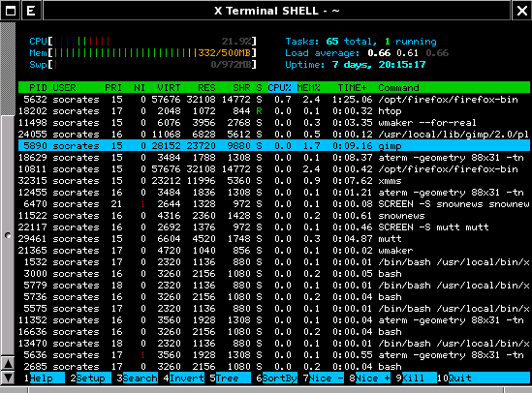Click the 'Nice +' function label
This screenshot has height=393, width=532.
[373, 378]
